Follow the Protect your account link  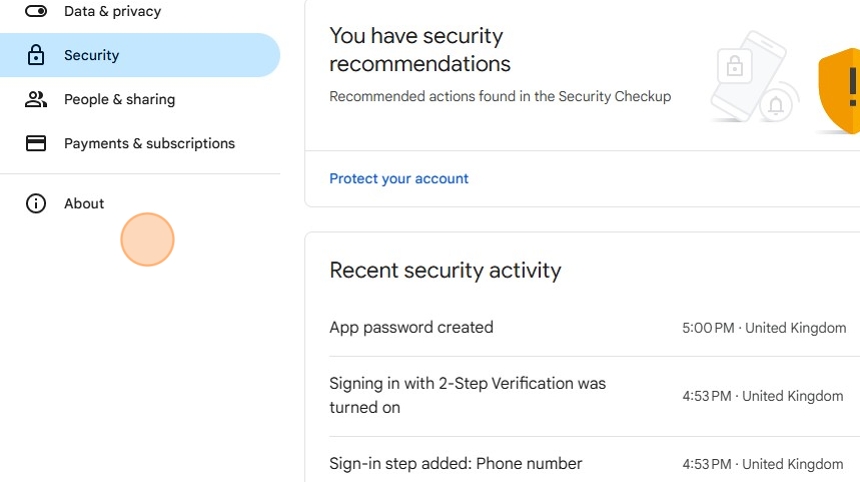398,179
